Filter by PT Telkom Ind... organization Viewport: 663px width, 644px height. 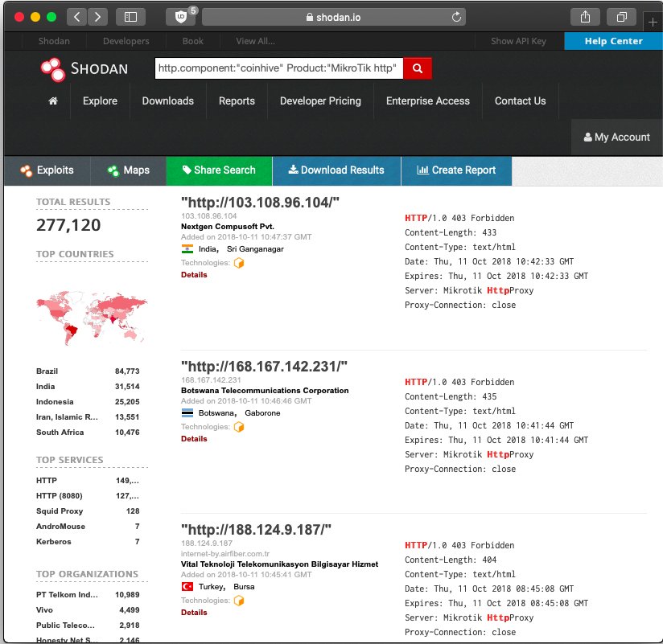point(67,595)
